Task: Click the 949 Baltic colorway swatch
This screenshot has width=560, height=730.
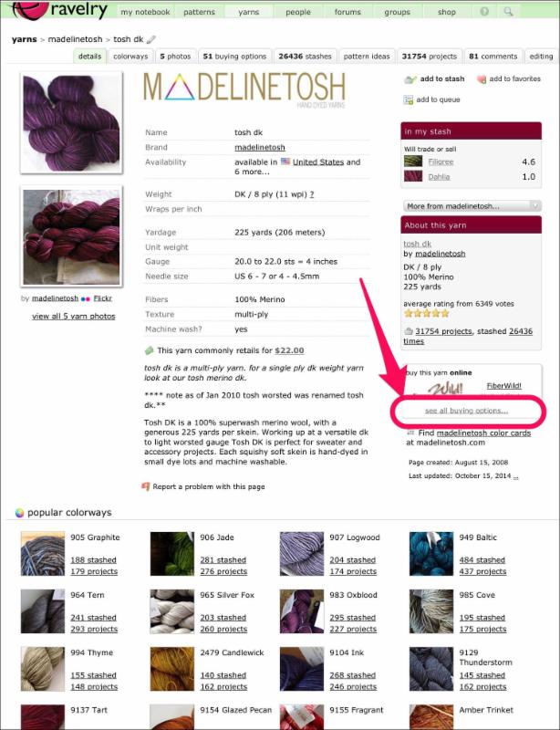Action: [431, 554]
